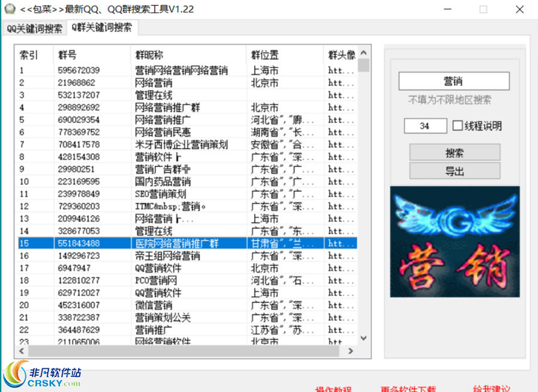Screen dimensions: 538x392
Task: Close the QQ群搜索工具 window
Action: coord(519,9)
